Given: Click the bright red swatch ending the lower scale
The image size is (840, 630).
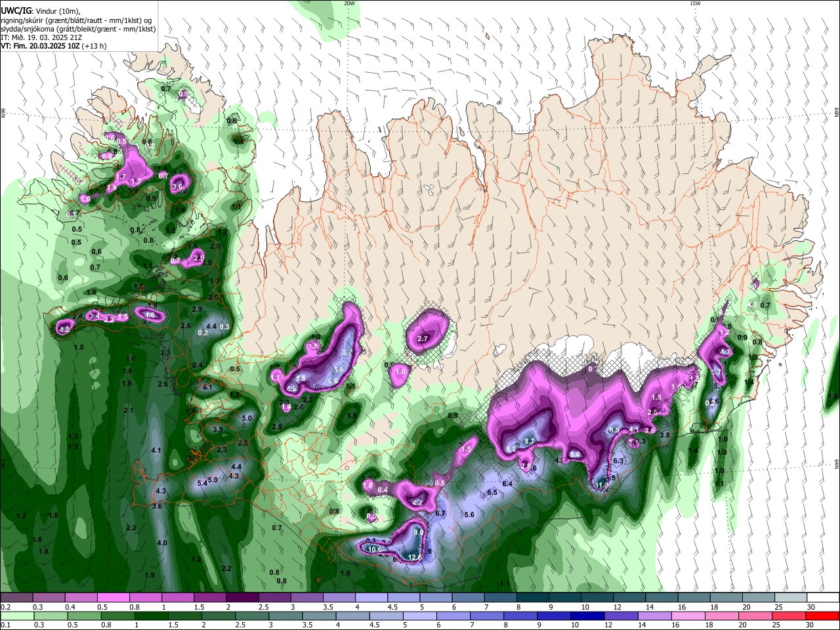Looking at the screenshot, I should pos(822,616).
